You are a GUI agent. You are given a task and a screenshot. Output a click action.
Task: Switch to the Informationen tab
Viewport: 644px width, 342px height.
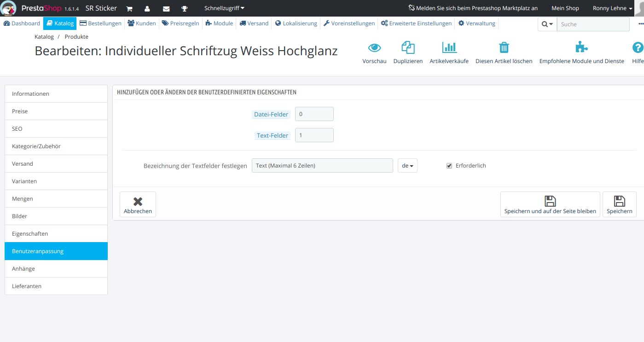[x=56, y=94]
